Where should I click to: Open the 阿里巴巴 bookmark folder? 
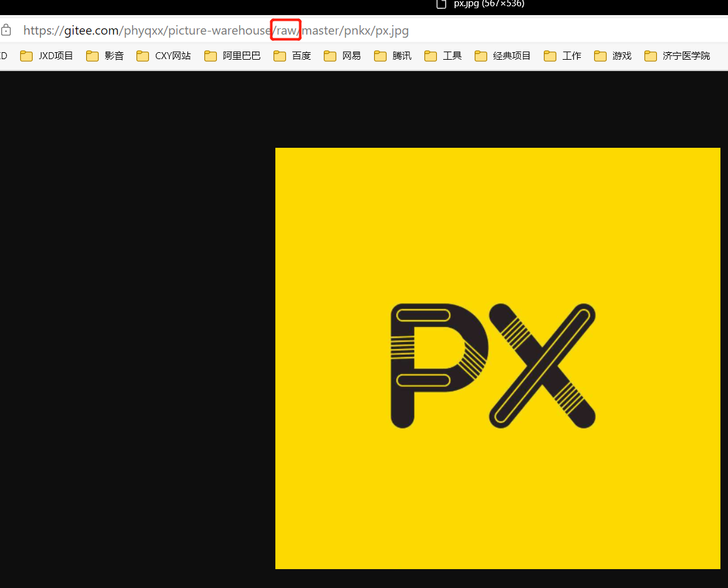233,56
